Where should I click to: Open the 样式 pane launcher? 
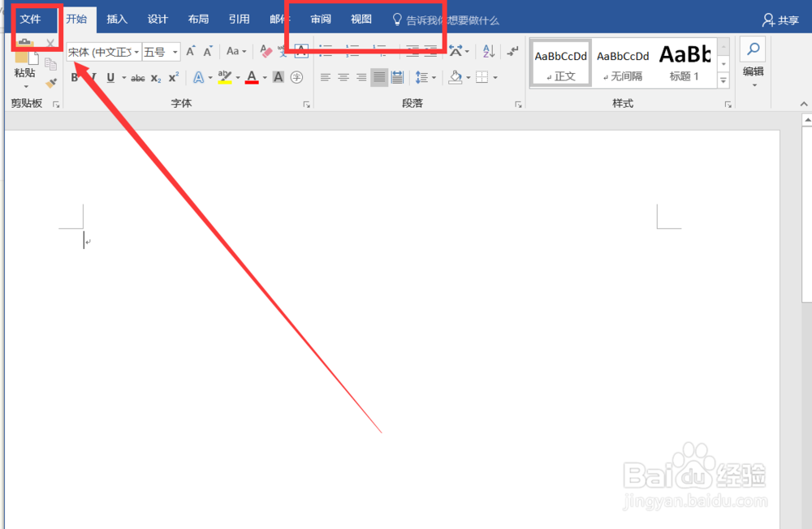click(x=728, y=105)
